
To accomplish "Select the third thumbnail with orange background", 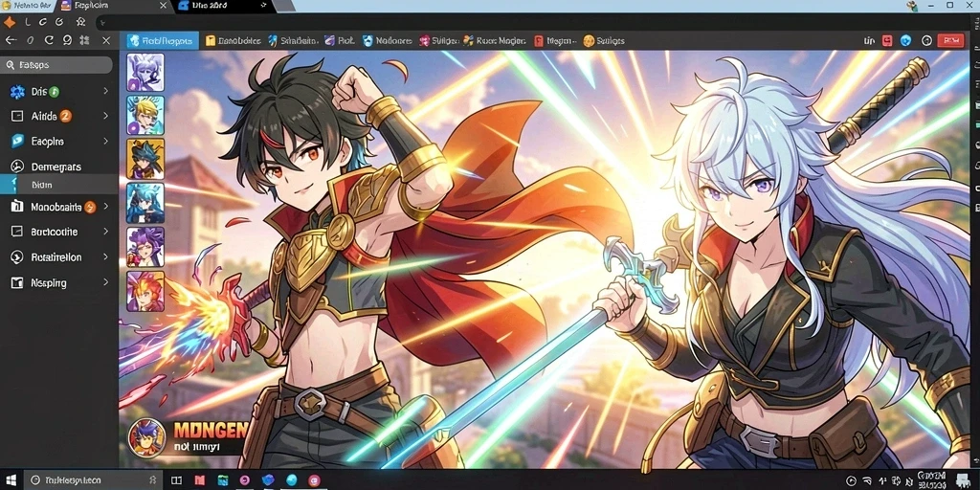I will [145, 159].
